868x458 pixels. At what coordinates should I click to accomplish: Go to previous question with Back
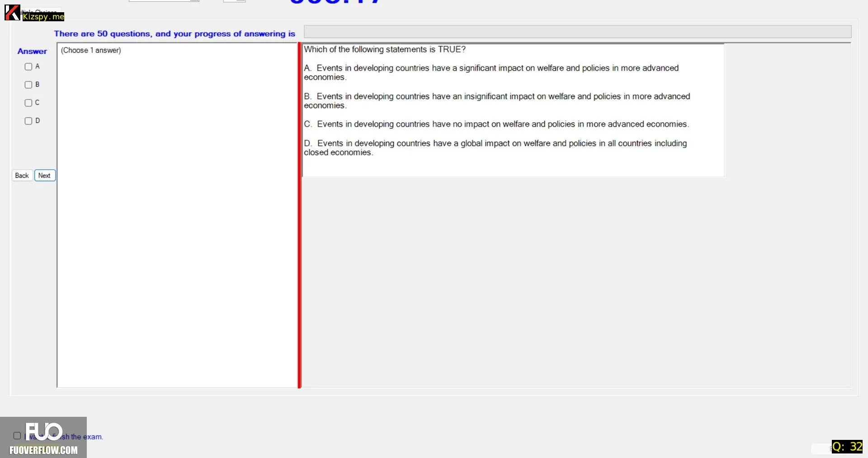[x=22, y=176]
